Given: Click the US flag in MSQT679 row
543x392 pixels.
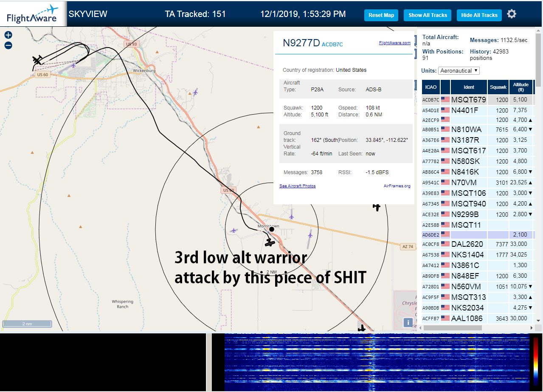Looking at the screenshot, I should 445,100.
